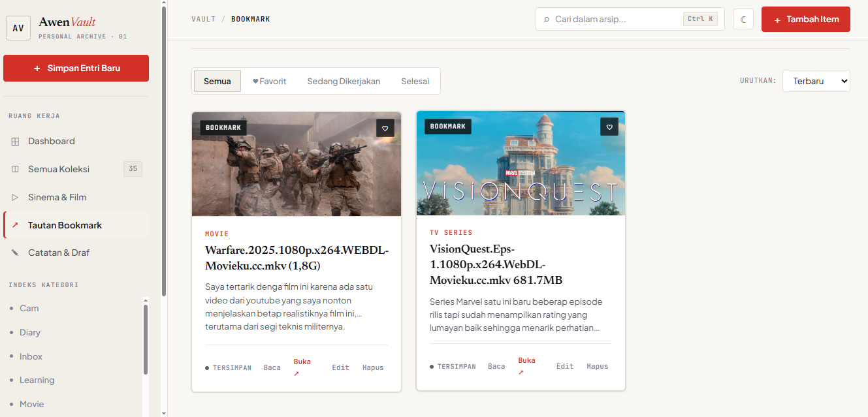Click Buka on the Warfare card
This screenshot has width=868, height=417.
pyautogui.click(x=302, y=367)
